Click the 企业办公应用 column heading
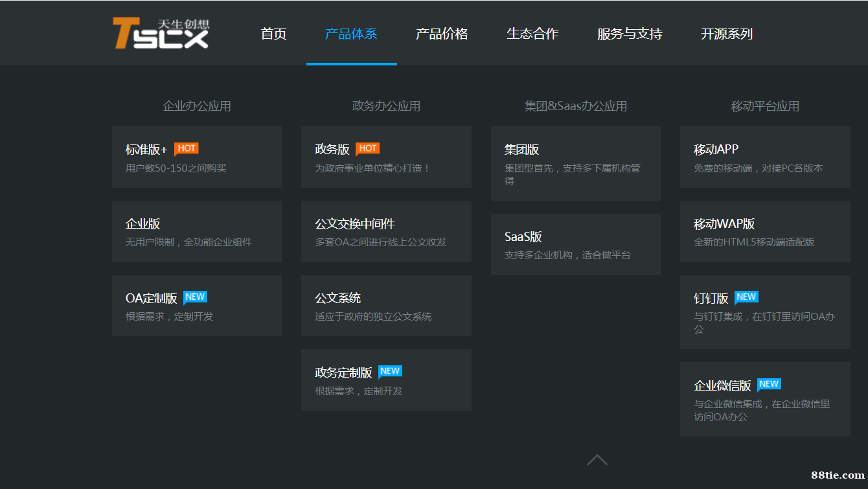This screenshot has width=868, height=489. [197, 106]
